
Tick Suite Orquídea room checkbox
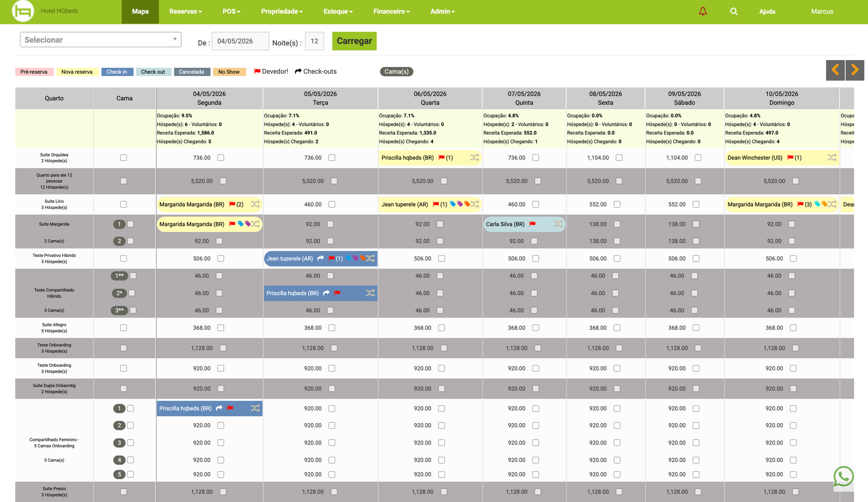[x=123, y=157]
